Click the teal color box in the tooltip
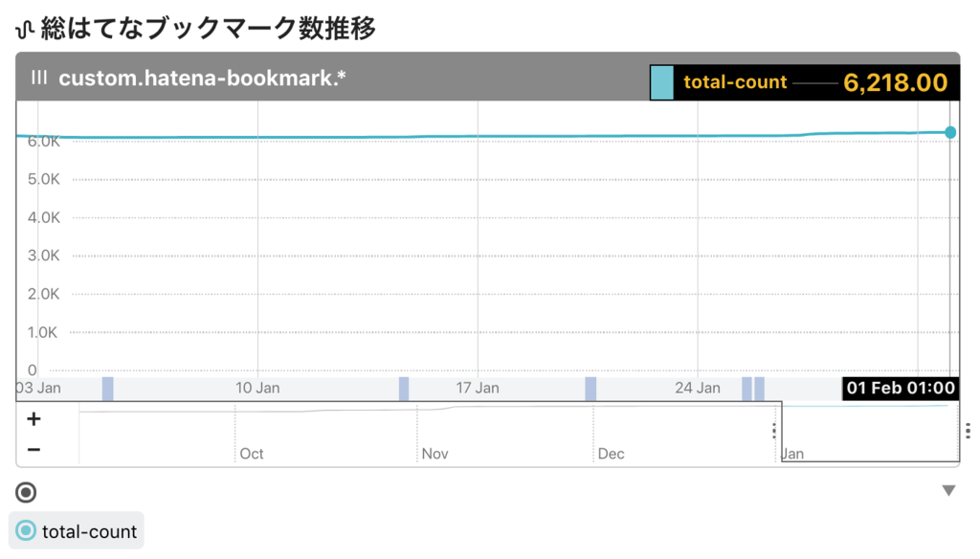The width and height of the screenshot is (980, 559). tap(662, 82)
